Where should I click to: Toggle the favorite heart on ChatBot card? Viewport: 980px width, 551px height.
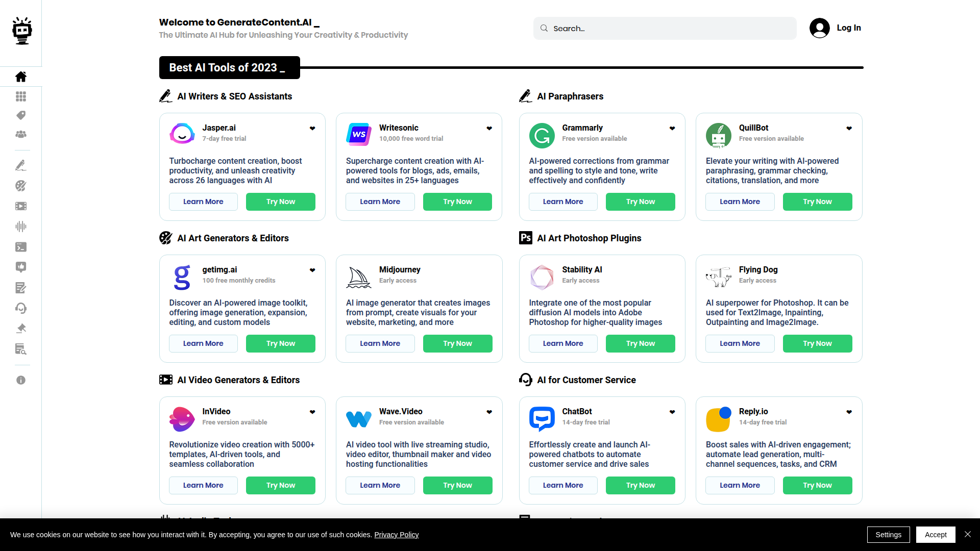(672, 412)
